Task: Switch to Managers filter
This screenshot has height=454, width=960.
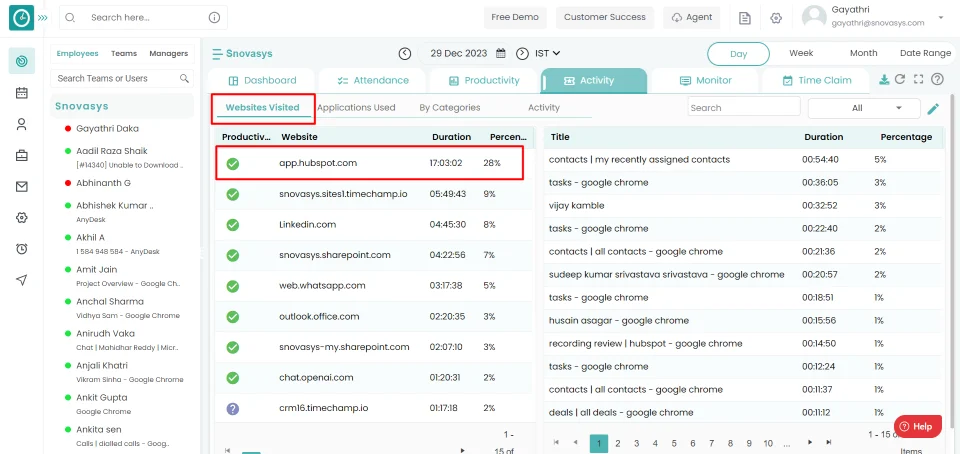Action: [168, 54]
